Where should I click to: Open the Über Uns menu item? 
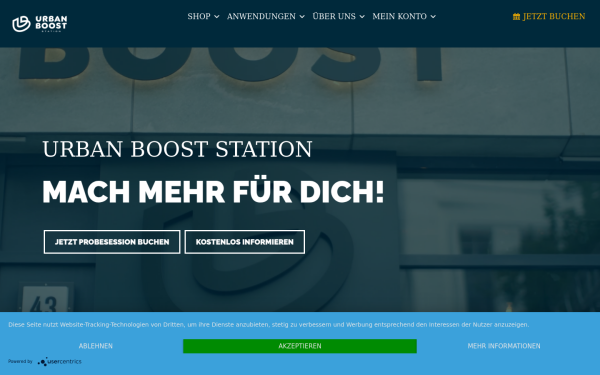click(334, 16)
